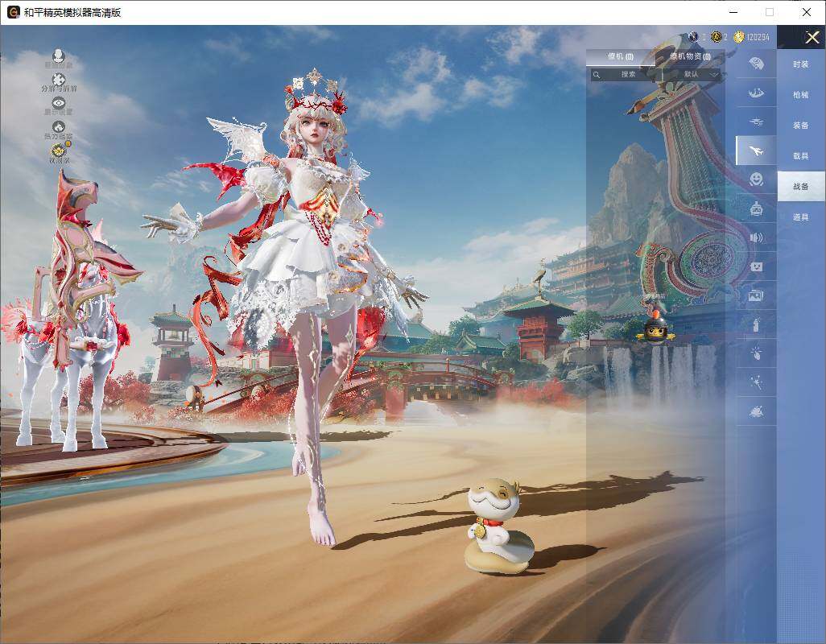Select the smiling sticker card icon
The image size is (826, 644).
pos(757,267)
